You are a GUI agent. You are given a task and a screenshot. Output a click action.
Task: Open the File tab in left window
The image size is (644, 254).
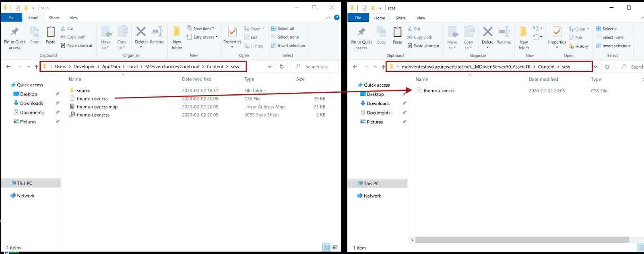coord(11,18)
